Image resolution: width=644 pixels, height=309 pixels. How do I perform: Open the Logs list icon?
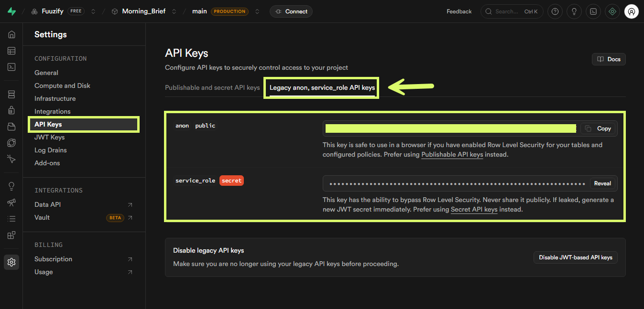(x=11, y=219)
